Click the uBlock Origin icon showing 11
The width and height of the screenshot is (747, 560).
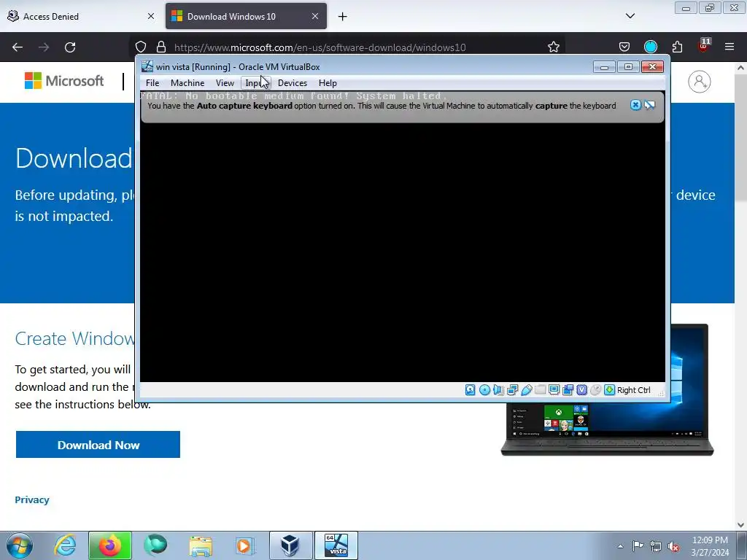[x=704, y=46]
